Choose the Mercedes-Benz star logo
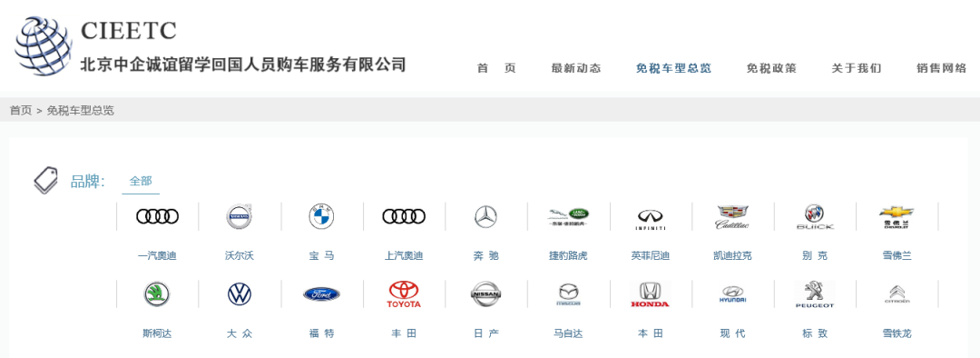980x358 pixels. click(485, 216)
